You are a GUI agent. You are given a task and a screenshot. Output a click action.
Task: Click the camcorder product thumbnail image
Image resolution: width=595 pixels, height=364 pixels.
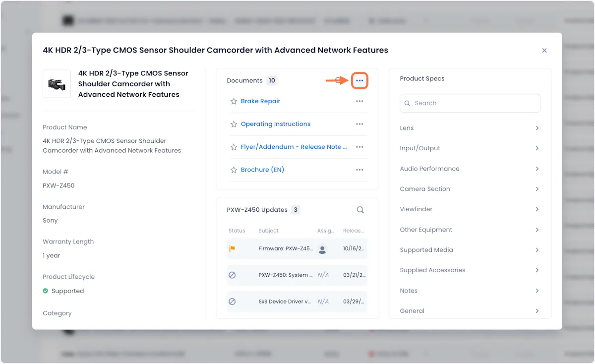(57, 84)
